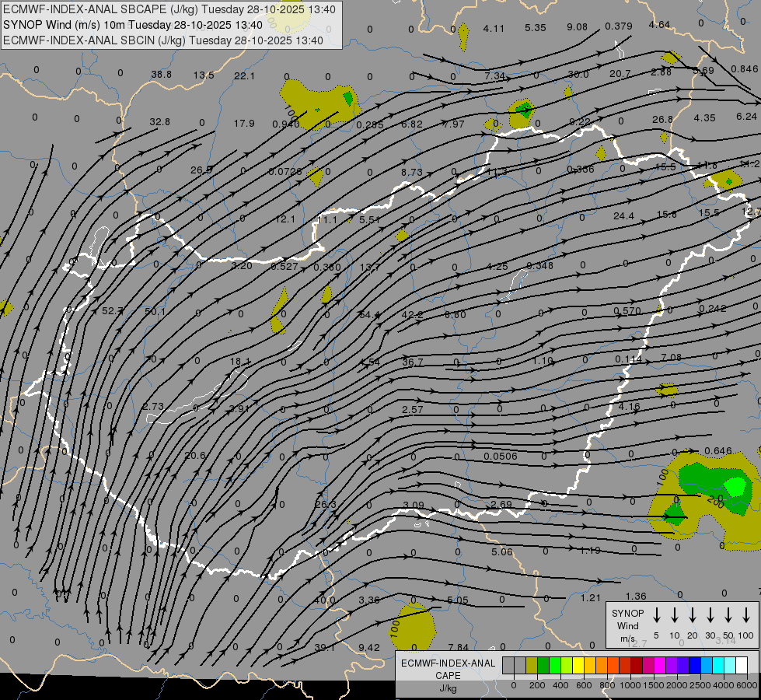
Task: Click the map value 0.379
Action: click(x=619, y=26)
